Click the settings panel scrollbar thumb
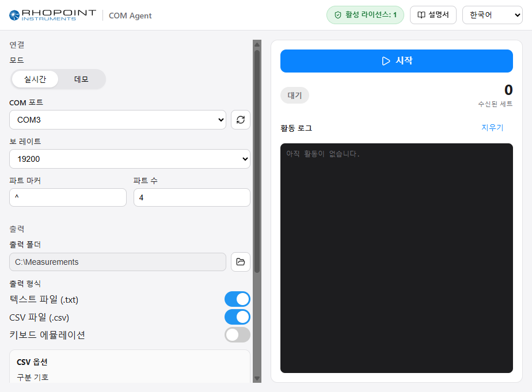532x392 pixels. pos(257,161)
